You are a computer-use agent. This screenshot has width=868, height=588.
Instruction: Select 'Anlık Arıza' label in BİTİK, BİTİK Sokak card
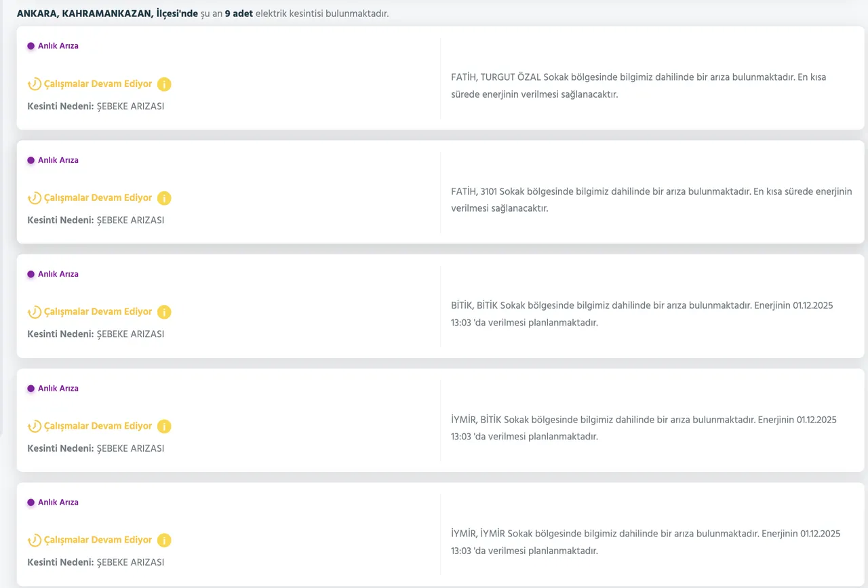pyautogui.click(x=58, y=275)
